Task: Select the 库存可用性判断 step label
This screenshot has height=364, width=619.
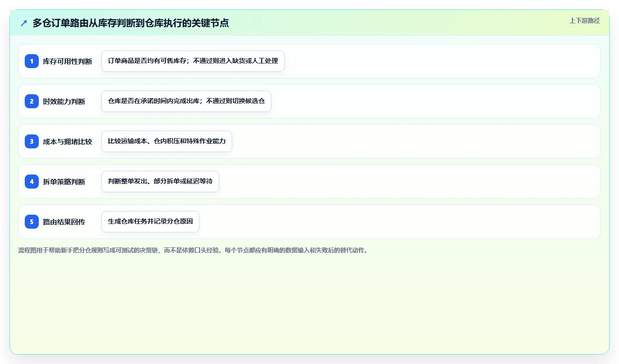Action: coord(67,61)
